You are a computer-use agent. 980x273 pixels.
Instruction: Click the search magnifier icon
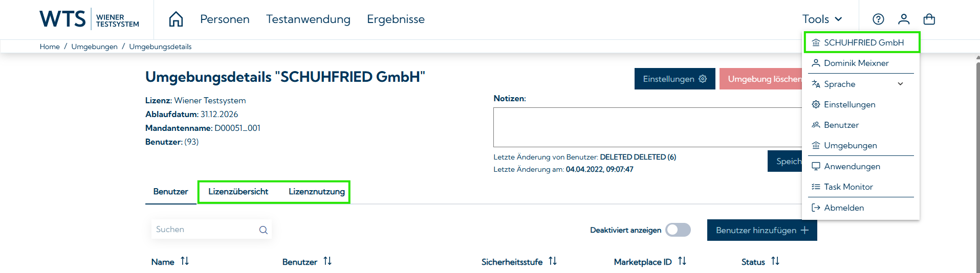click(x=263, y=230)
